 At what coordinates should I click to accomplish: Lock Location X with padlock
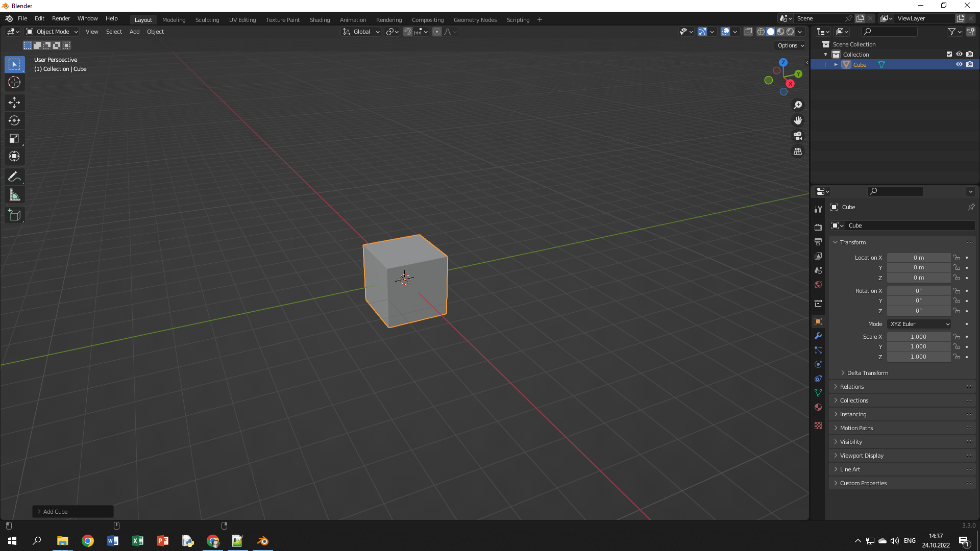coord(957,258)
